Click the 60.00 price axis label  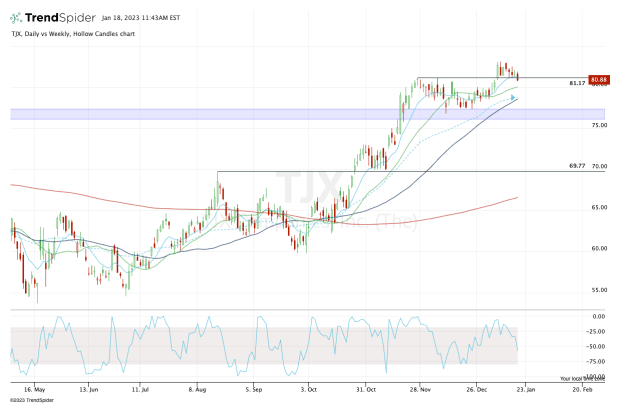[599, 249]
